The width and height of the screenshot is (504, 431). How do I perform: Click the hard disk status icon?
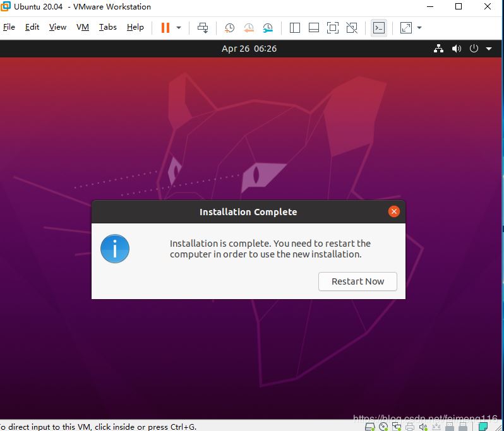(370, 427)
